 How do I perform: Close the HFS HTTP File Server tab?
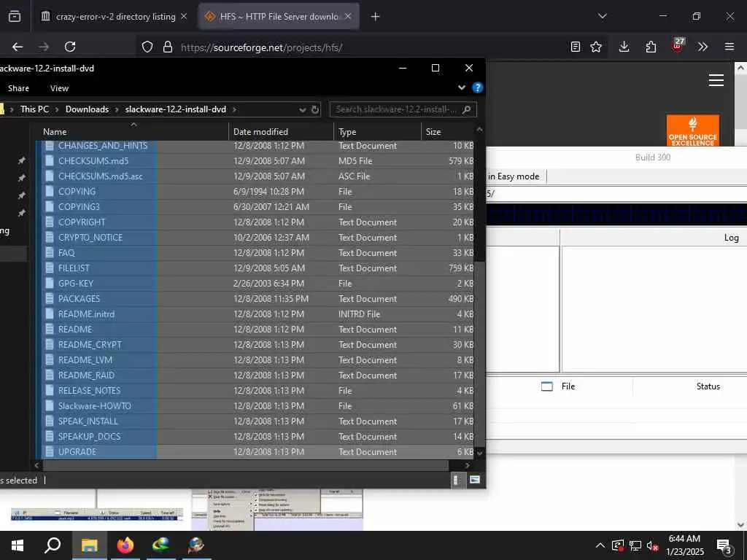(348, 17)
